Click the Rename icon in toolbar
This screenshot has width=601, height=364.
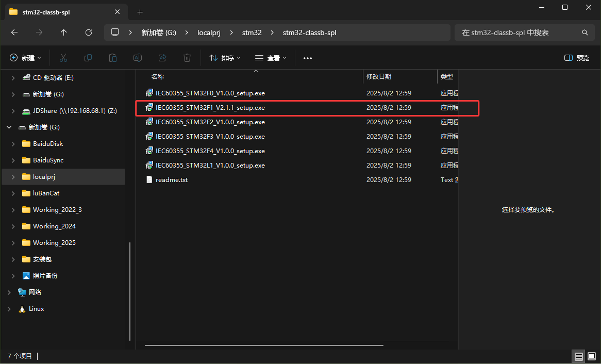[137, 58]
